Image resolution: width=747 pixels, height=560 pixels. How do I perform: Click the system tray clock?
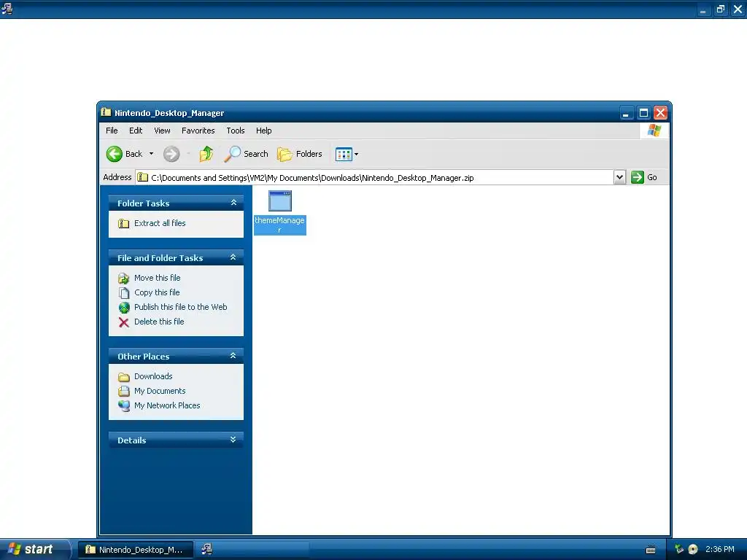tap(720, 550)
